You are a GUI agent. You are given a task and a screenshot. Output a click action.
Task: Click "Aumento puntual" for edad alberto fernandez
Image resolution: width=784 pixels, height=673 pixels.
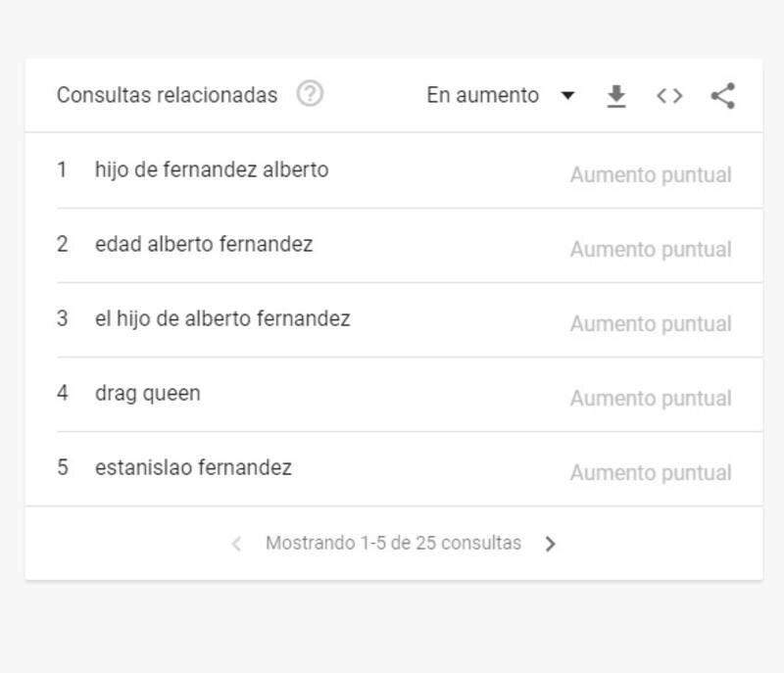[x=651, y=250]
